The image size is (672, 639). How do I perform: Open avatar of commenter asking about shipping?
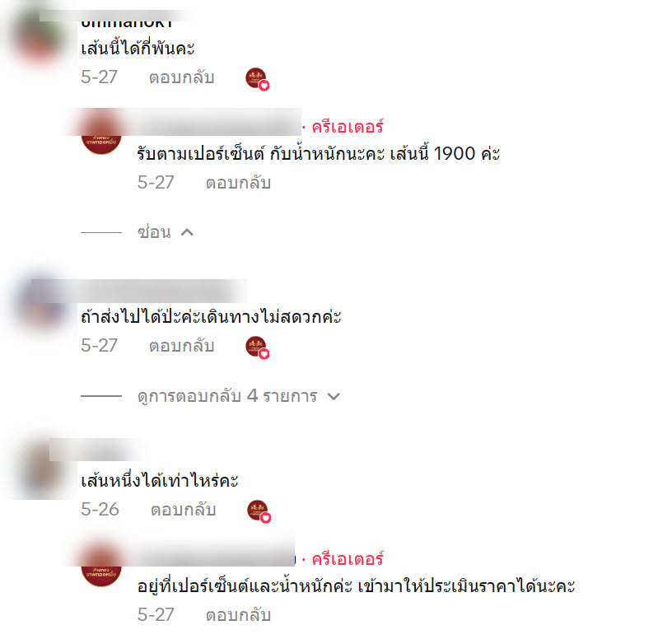40,303
